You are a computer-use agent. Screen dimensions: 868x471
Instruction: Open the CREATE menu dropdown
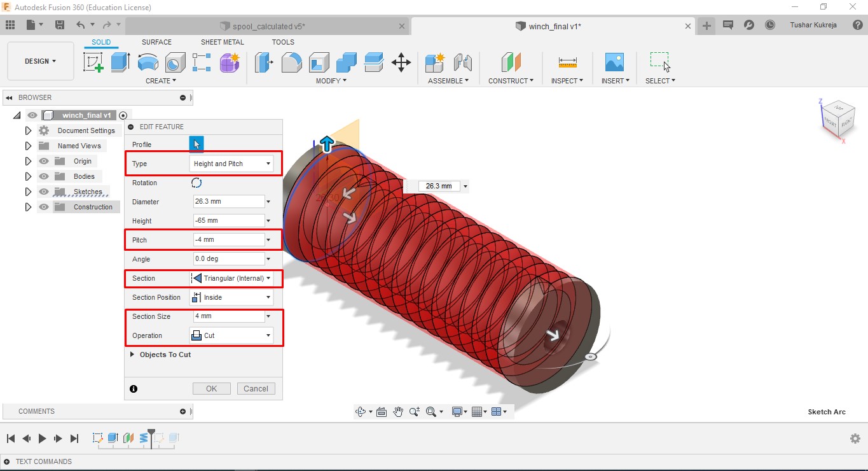click(x=161, y=81)
